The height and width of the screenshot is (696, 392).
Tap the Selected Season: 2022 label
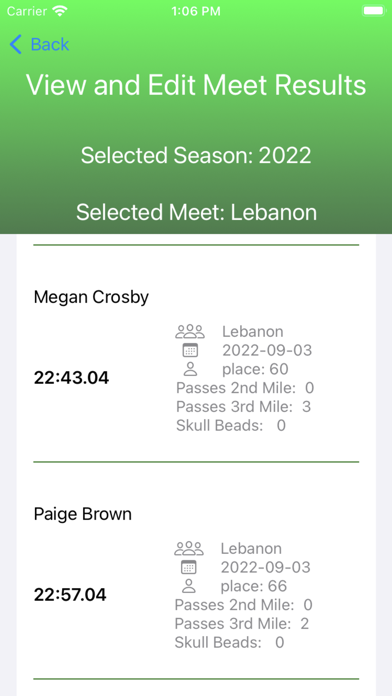tap(196, 155)
